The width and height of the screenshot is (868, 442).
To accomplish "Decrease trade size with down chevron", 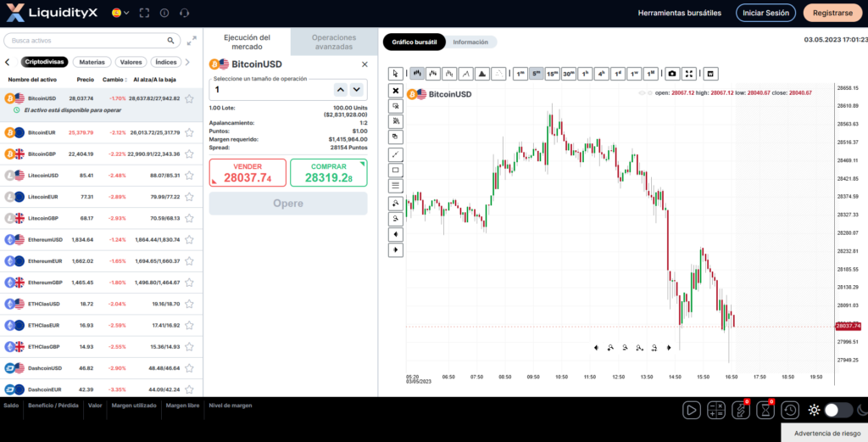I will point(357,89).
